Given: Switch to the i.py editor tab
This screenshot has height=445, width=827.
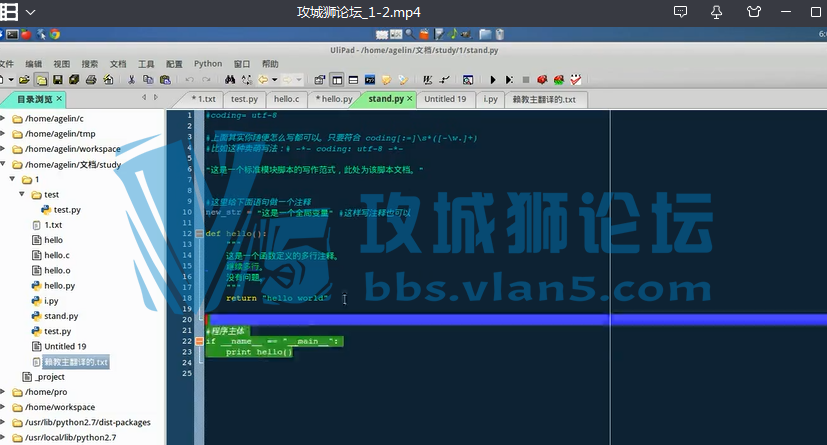Looking at the screenshot, I should pos(491,99).
